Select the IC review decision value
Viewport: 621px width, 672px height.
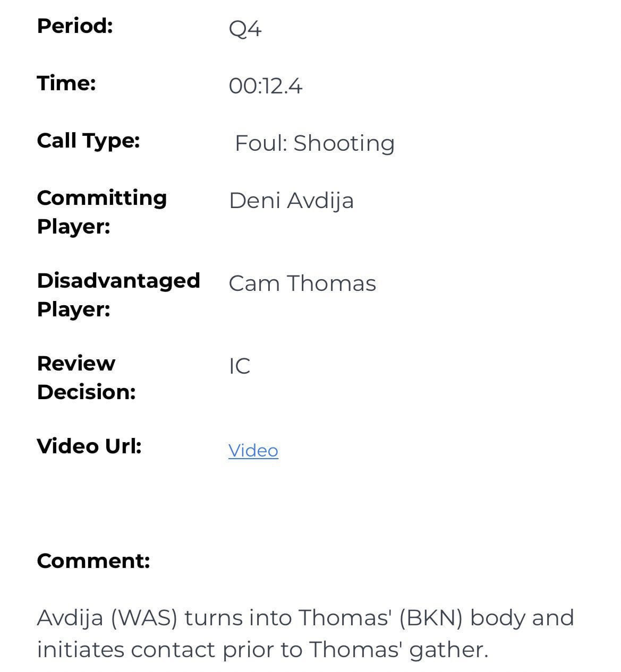point(240,366)
